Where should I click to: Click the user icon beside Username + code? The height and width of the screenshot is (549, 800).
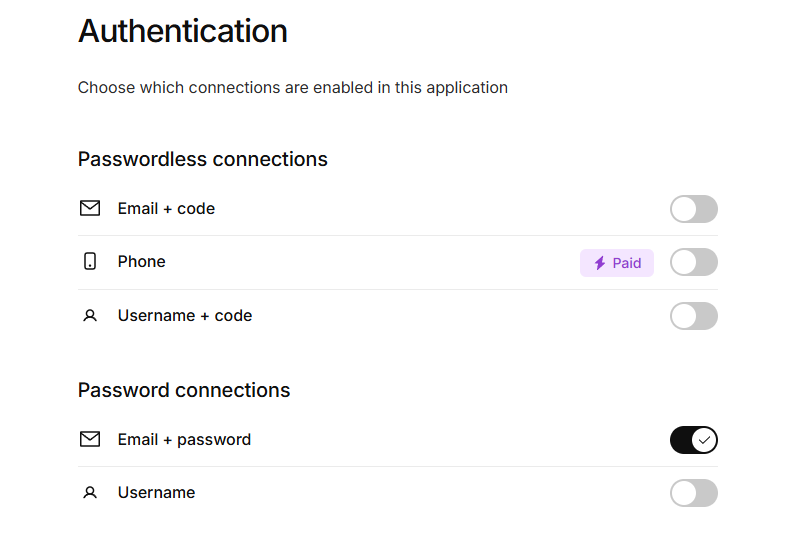point(90,316)
